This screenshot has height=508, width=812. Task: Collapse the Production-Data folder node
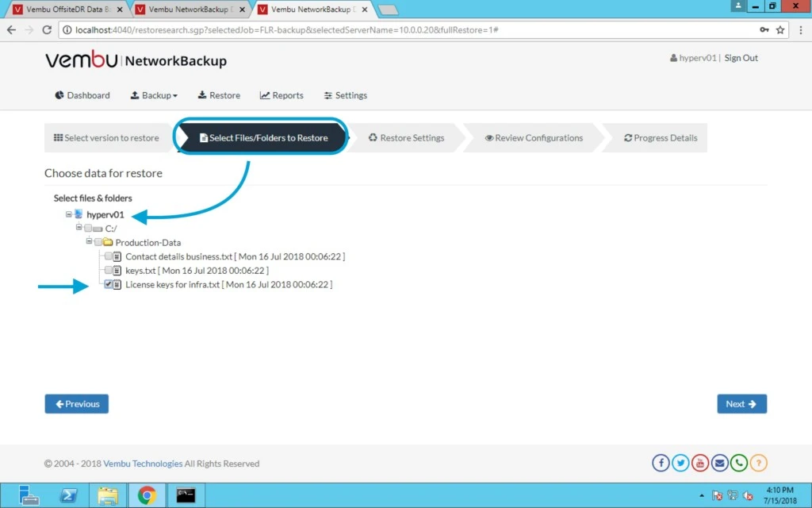point(89,241)
